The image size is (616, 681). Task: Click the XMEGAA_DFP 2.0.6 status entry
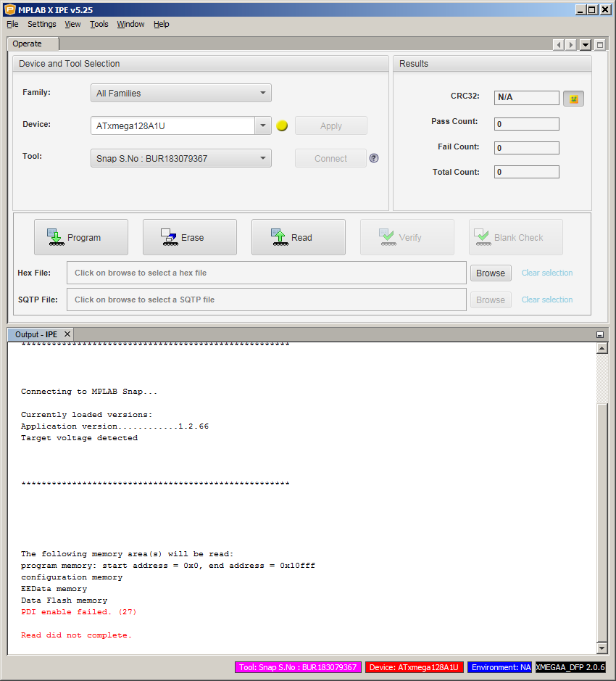pos(570,667)
